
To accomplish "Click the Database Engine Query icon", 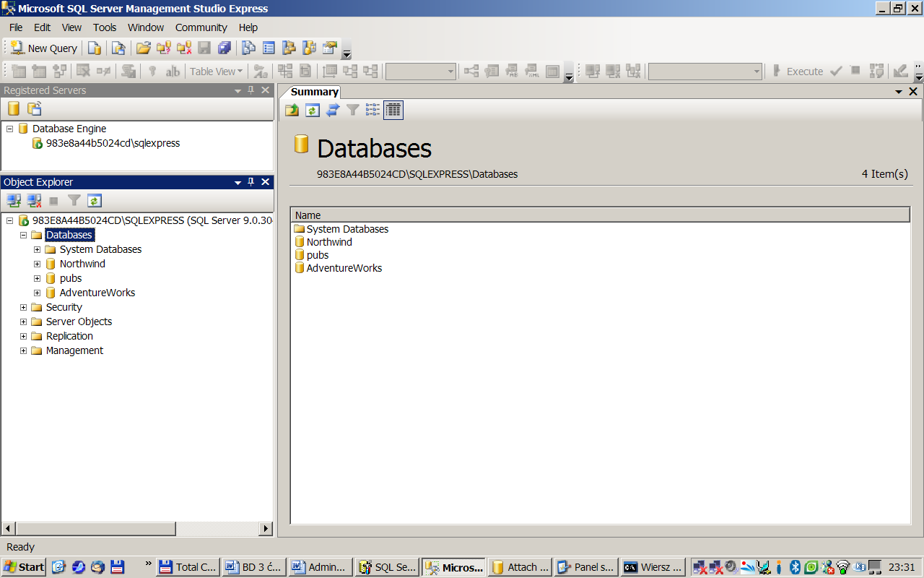I will click(x=95, y=48).
